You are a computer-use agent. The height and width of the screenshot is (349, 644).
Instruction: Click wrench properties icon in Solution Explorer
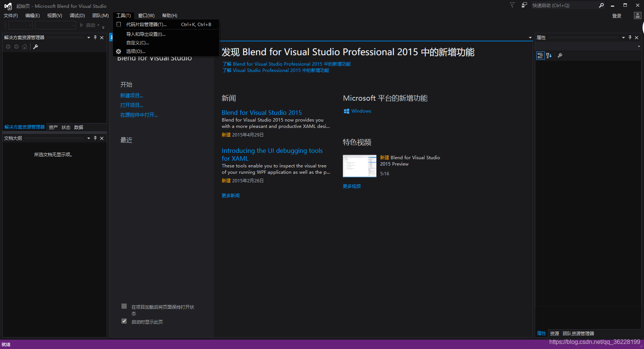35,47
